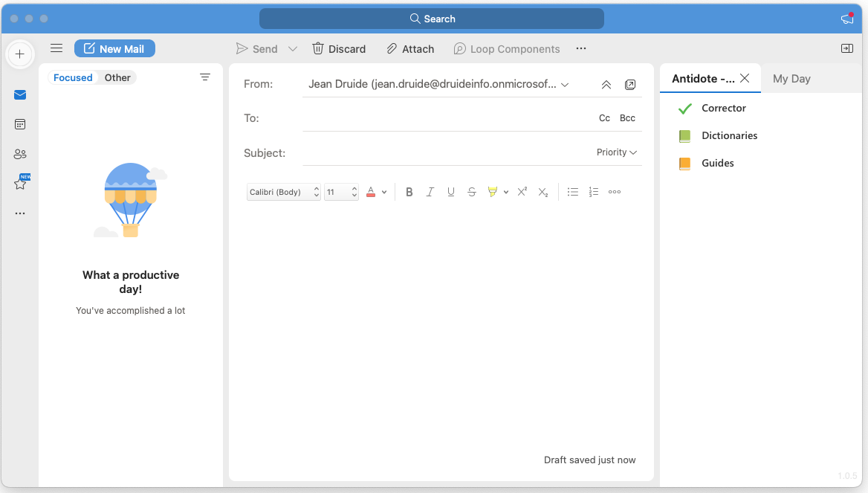This screenshot has width=868, height=493.
Task: Toggle bold formatting
Action: coord(409,192)
